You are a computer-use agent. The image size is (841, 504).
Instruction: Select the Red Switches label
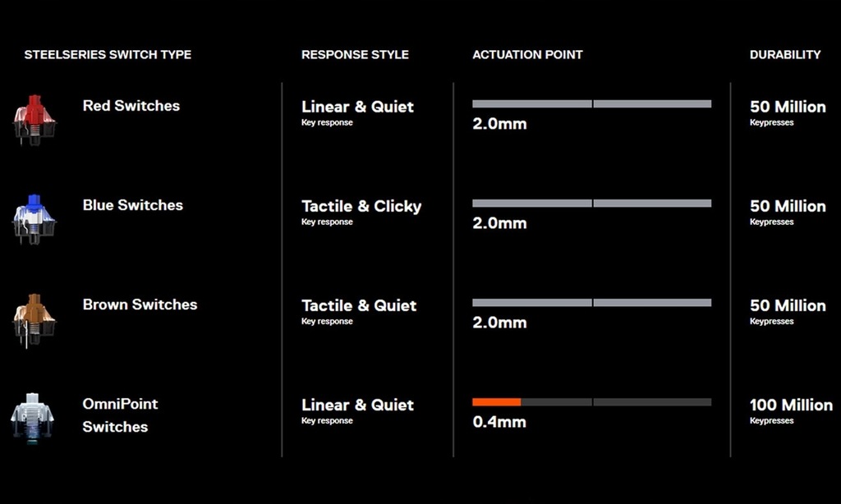point(131,106)
